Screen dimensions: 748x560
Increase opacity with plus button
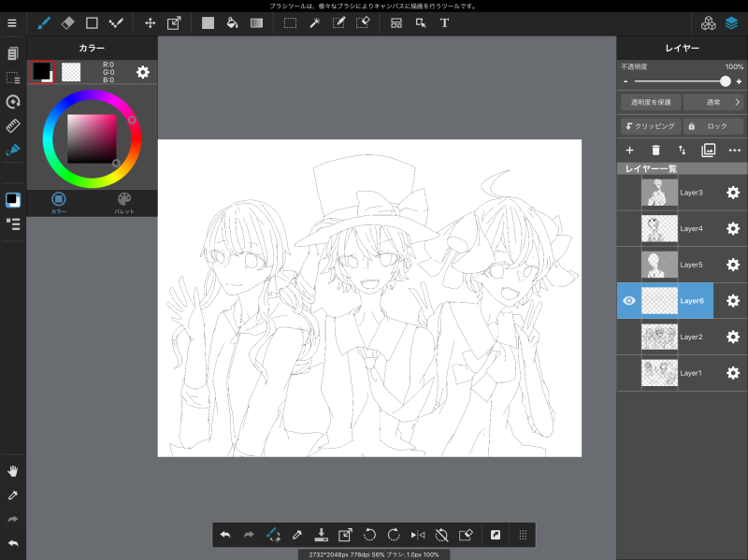click(739, 81)
